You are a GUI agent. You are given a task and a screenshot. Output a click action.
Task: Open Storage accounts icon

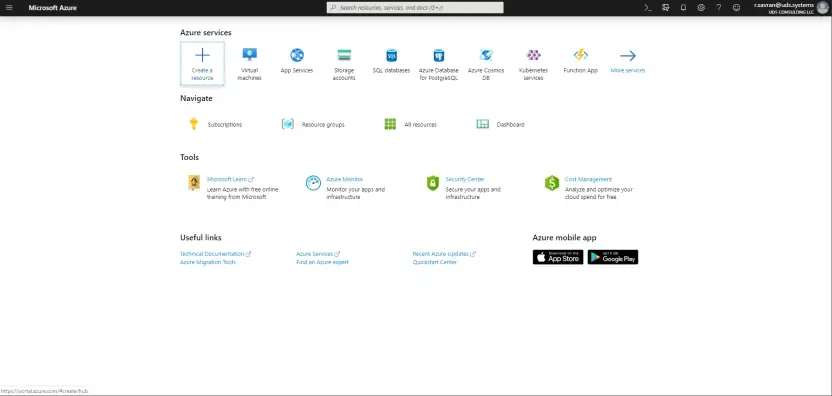[344, 55]
